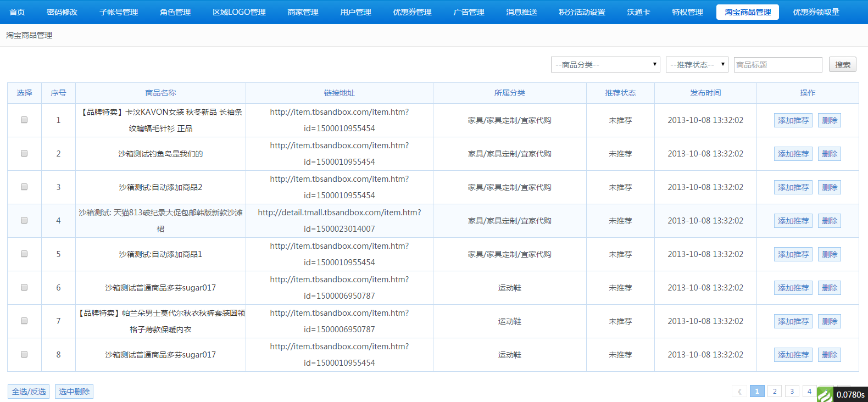Check the box for row 7
The width and height of the screenshot is (868, 402).
point(24,321)
